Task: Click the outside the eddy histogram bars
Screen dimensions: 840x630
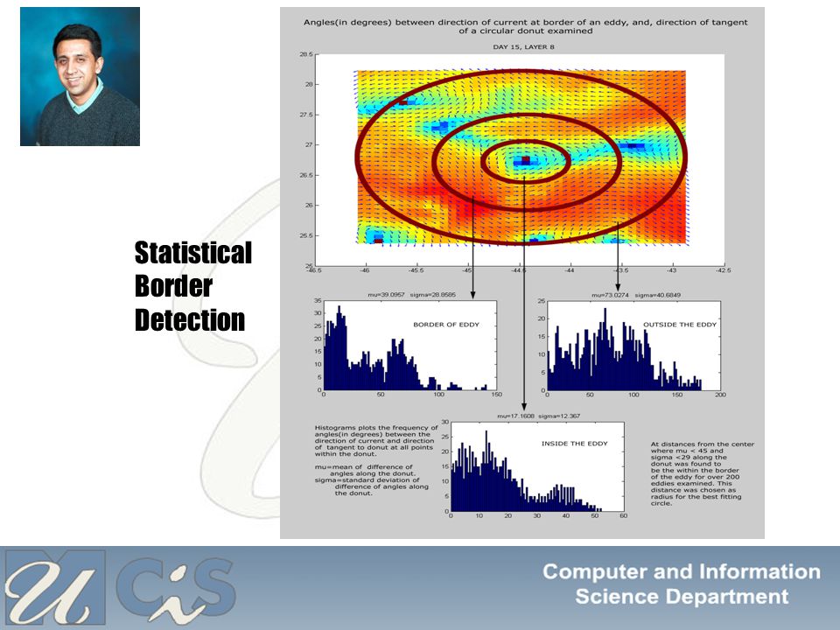Action: (625, 349)
